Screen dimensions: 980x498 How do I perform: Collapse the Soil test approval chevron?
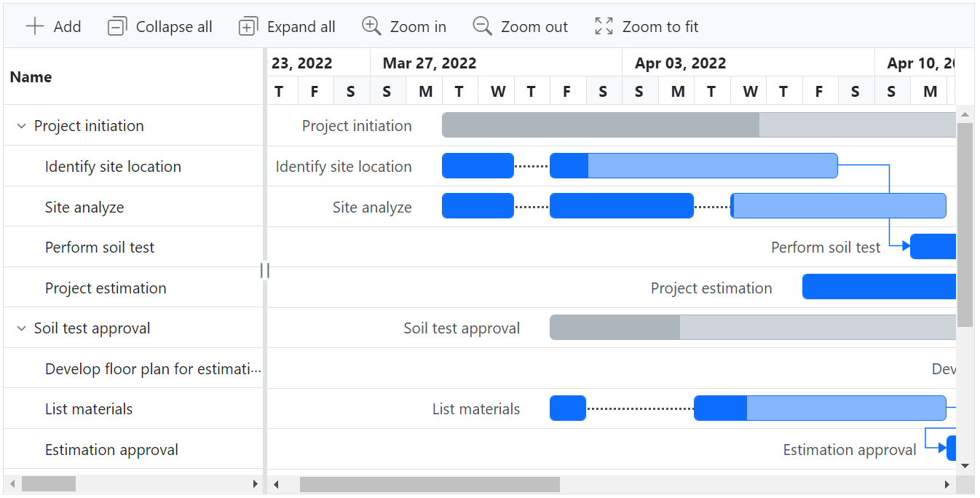21,328
